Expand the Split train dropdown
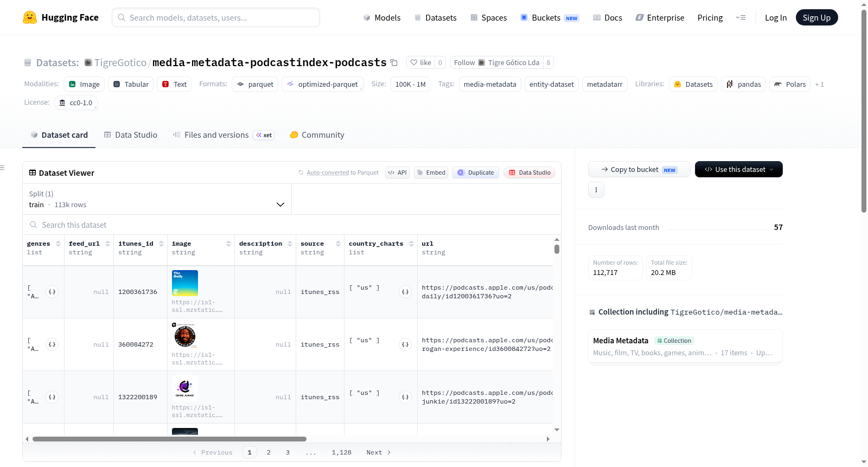 click(157, 199)
